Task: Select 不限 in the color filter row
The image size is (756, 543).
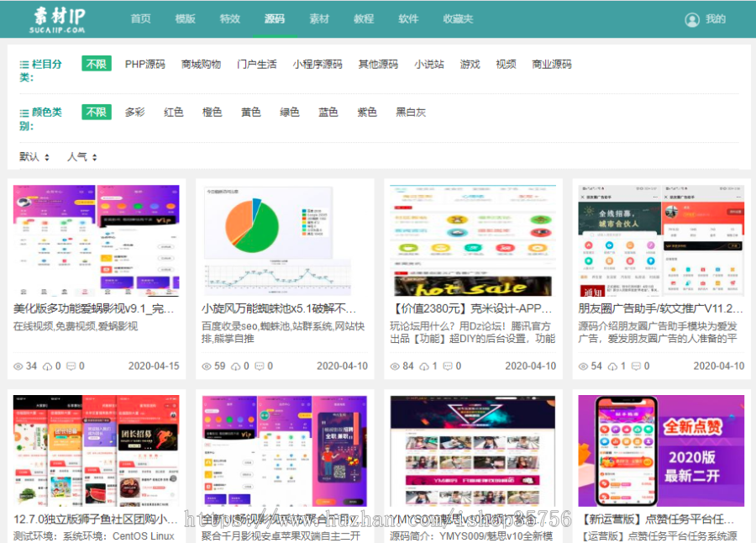Action: coord(97,111)
